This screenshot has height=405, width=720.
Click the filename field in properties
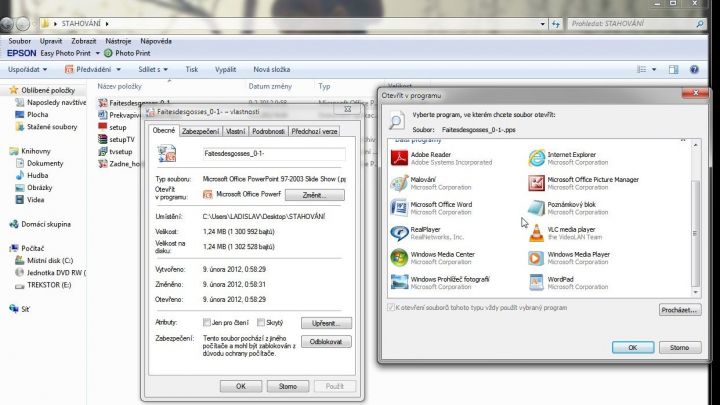pyautogui.click(x=274, y=154)
